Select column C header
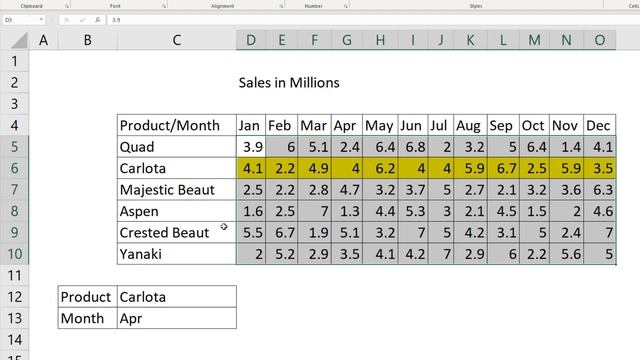Screen dimensions: 640x360 (177, 40)
